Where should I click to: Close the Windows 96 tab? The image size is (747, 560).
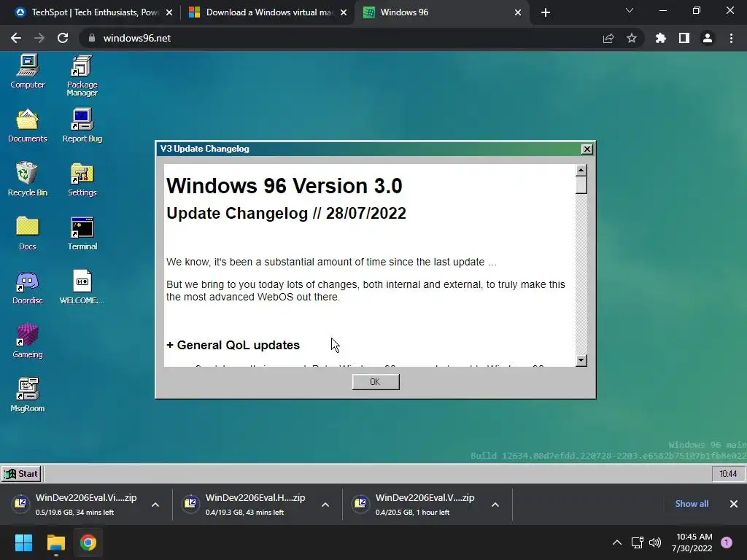click(x=518, y=13)
